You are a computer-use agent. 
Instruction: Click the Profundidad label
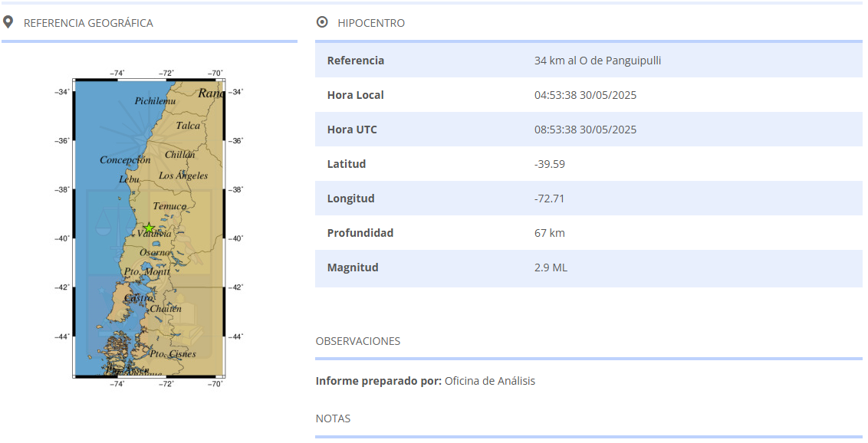[x=360, y=233]
